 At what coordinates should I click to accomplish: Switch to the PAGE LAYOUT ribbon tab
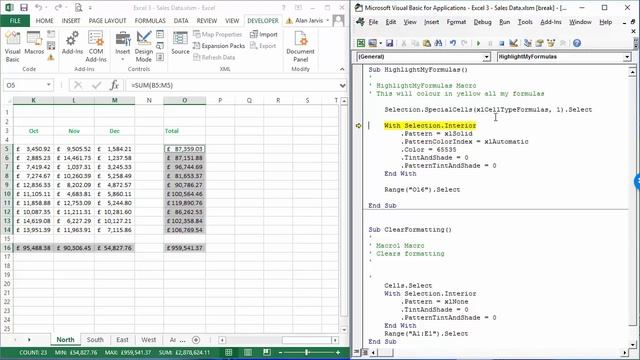107,20
